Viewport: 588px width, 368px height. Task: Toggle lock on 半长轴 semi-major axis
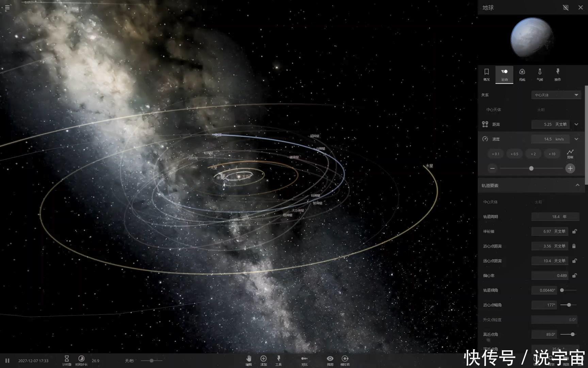pyautogui.click(x=574, y=231)
